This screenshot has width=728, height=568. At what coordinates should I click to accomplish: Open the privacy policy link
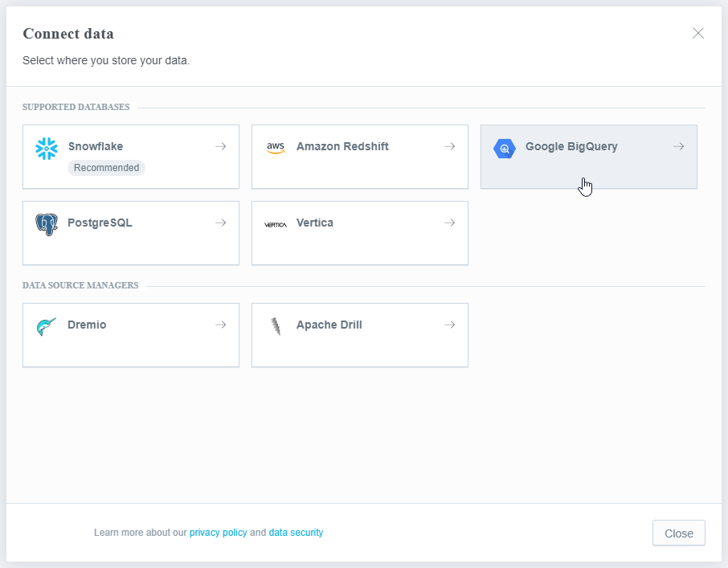(219, 533)
